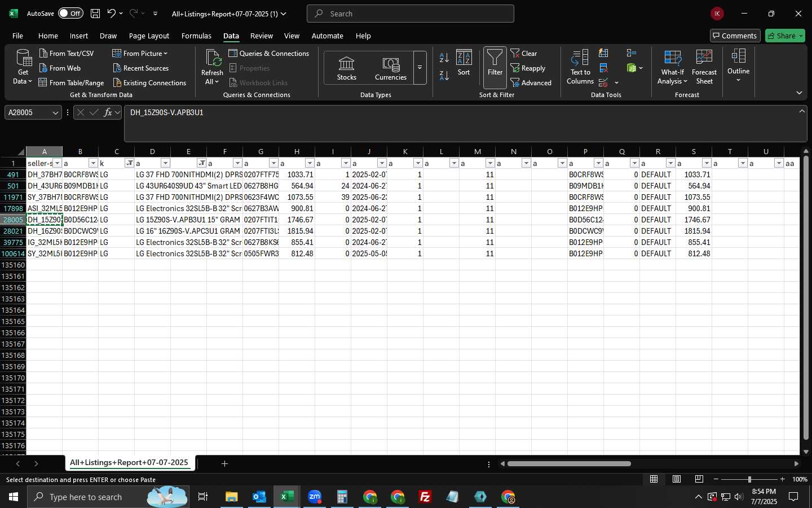Open the Comments pane

click(x=735, y=36)
